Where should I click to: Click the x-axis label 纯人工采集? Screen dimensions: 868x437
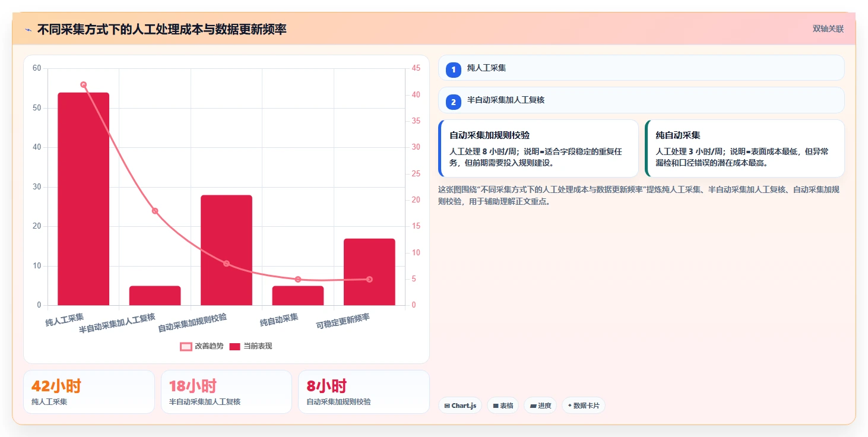pyautogui.click(x=64, y=320)
